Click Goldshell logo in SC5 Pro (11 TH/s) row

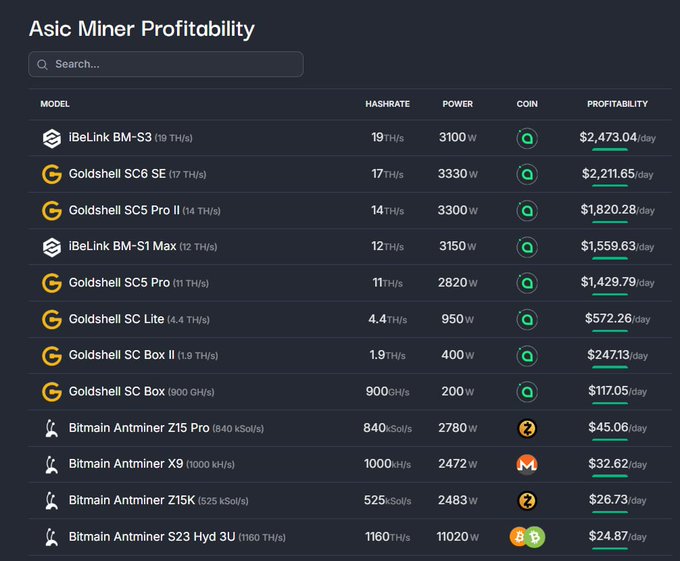pyautogui.click(x=52, y=283)
